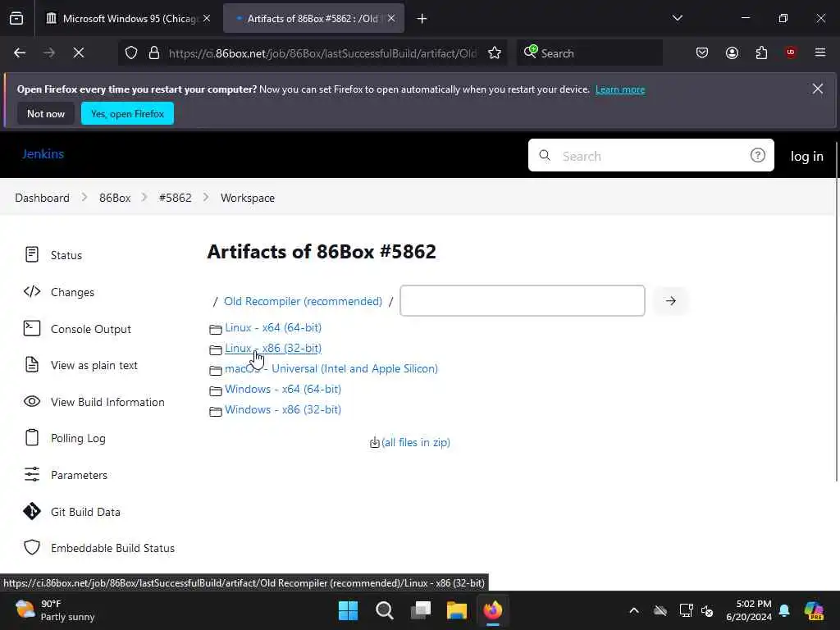Click the Jenkins logo link

coord(43,154)
